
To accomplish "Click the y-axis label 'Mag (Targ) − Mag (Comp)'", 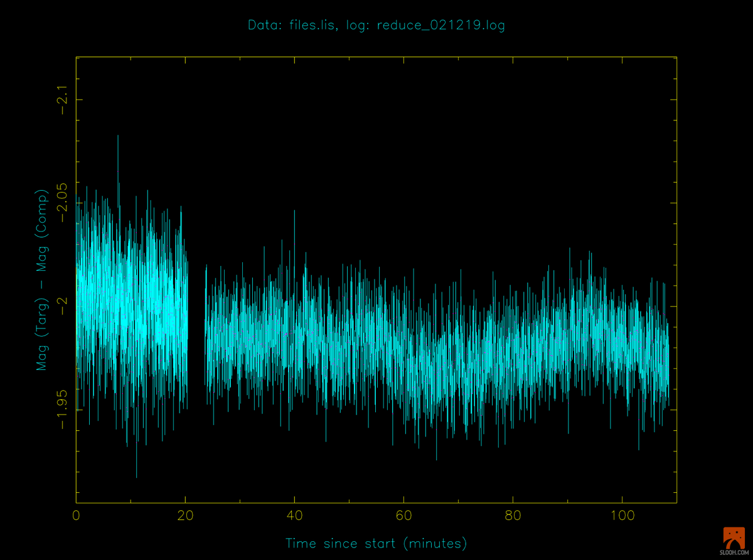I will (42, 279).
